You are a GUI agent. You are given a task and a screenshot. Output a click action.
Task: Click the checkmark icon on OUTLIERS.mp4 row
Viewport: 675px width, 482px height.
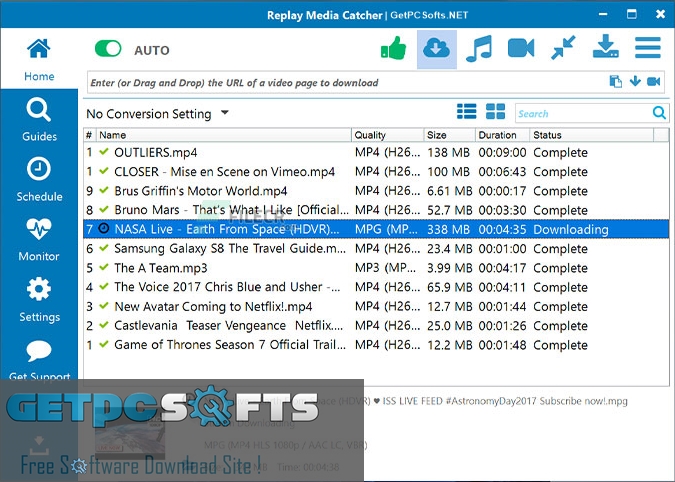(x=104, y=151)
